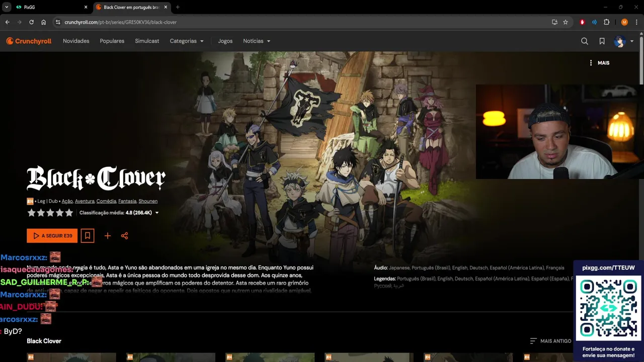Toggle the series watchlist bookmark button
This screenshot has height=362, width=644.
tap(88, 236)
